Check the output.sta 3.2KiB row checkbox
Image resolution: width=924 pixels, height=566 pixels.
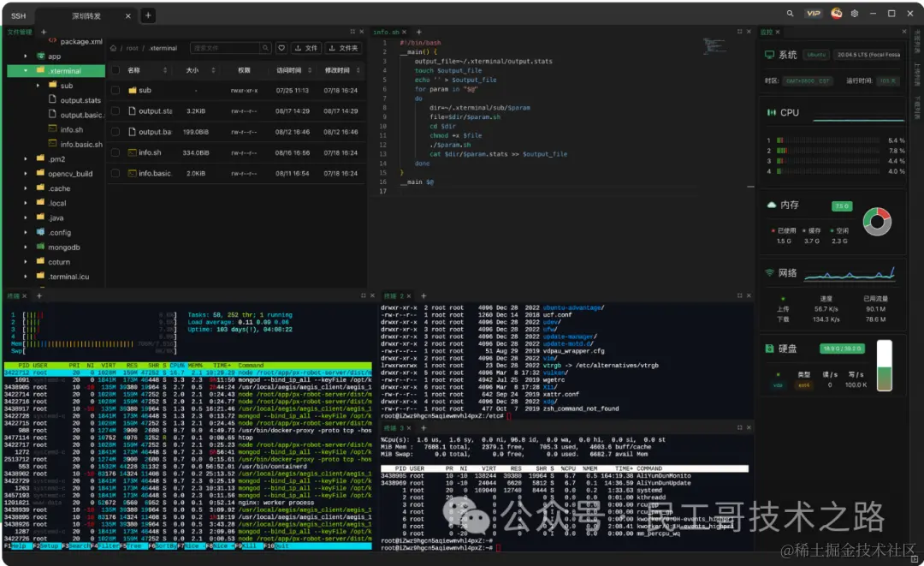point(115,110)
